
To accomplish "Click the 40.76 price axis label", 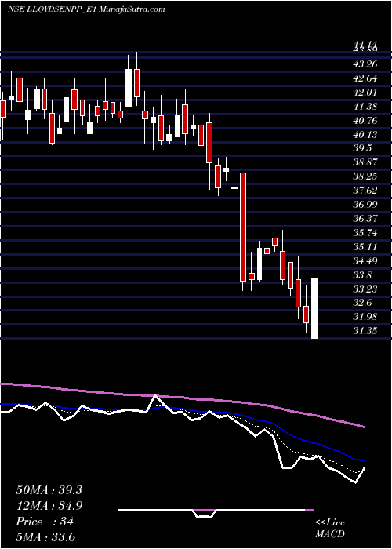I will coord(365,121).
